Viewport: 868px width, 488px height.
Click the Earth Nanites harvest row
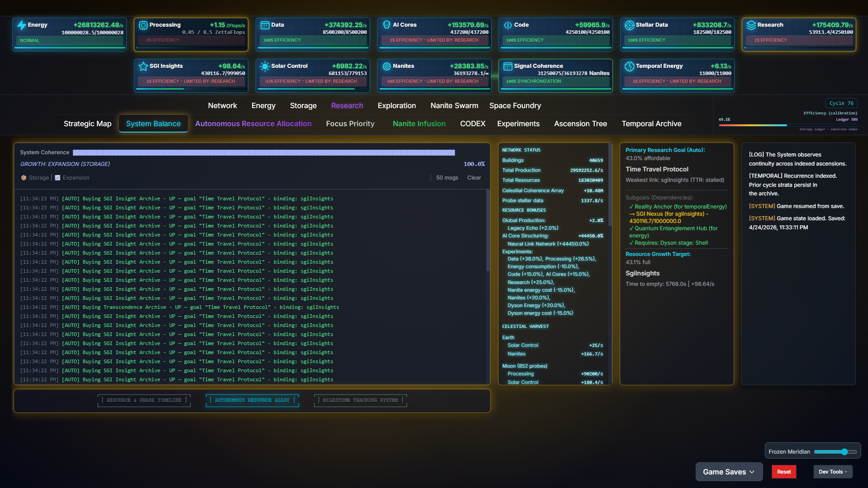click(555, 354)
